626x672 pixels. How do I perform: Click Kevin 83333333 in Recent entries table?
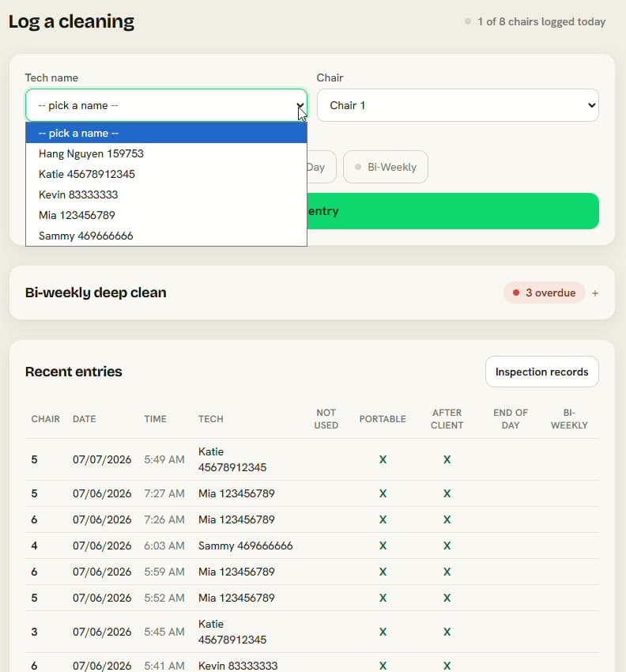(238, 666)
